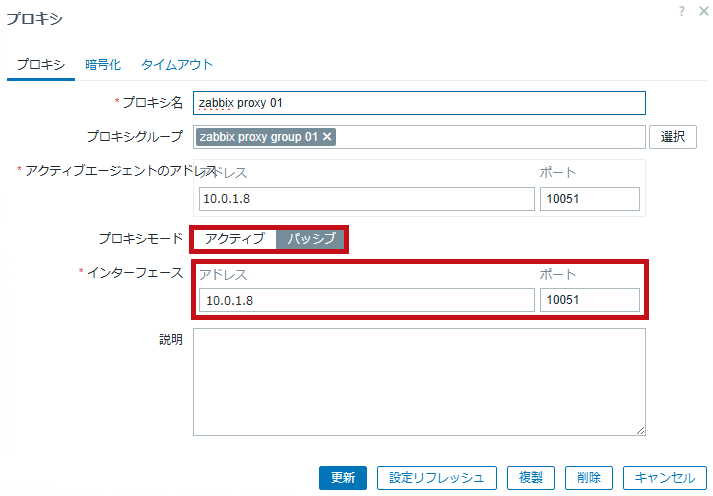The image size is (713, 496).
Task: Click the 設定リフレッシュ button
Action: 437,478
